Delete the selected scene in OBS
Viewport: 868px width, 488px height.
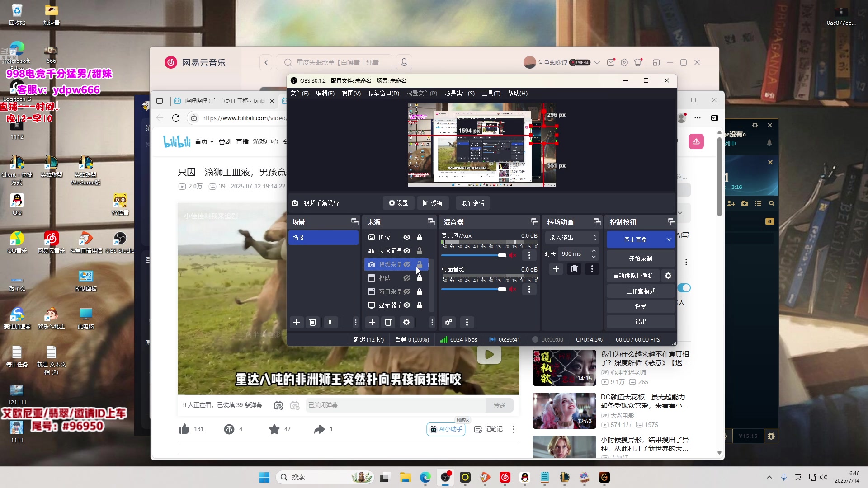[x=312, y=322]
